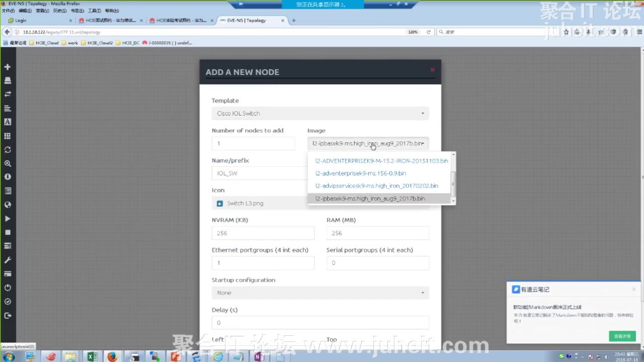Open the Startup configuration dropdown
Image resolution: width=644 pixels, height=362 pixels.
320,293
